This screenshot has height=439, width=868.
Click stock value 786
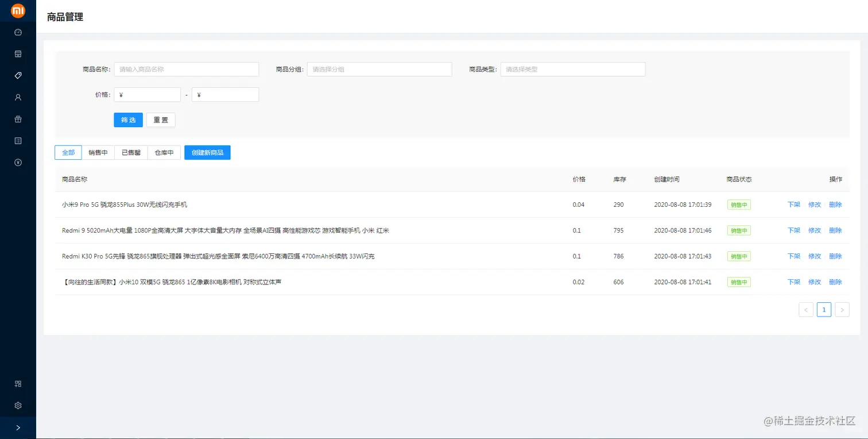(618, 256)
